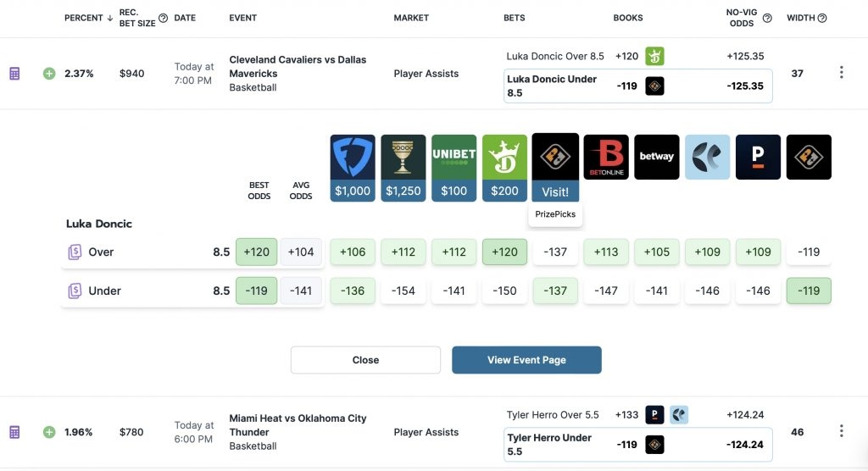Click the BetOnline sportsbook logo

606,157
